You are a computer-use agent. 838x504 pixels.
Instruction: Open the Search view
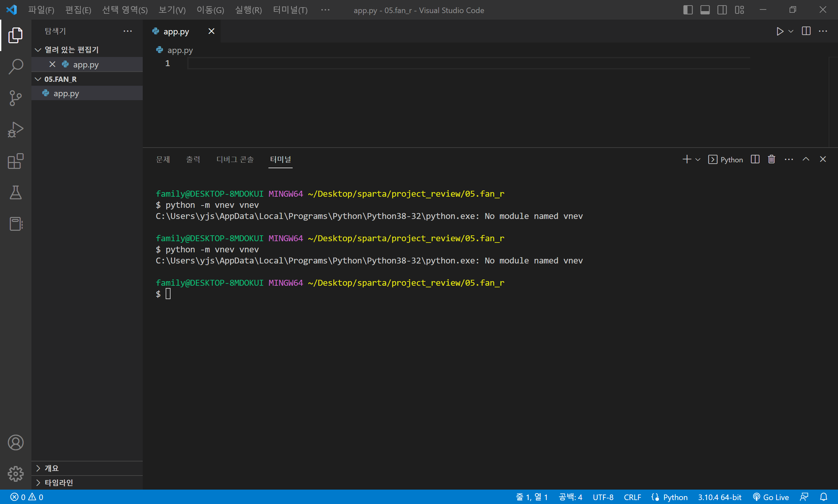pyautogui.click(x=16, y=66)
